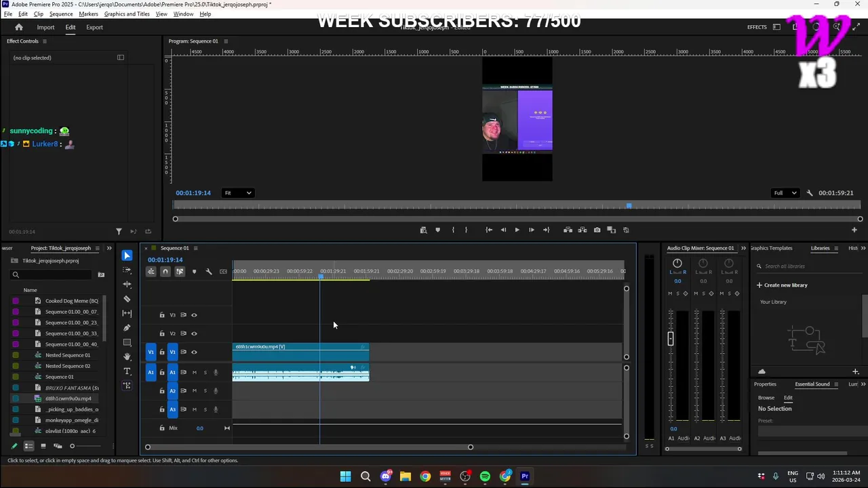Add marker in the timeline panel
The width and height of the screenshot is (868, 488).
tap(194, 272)
